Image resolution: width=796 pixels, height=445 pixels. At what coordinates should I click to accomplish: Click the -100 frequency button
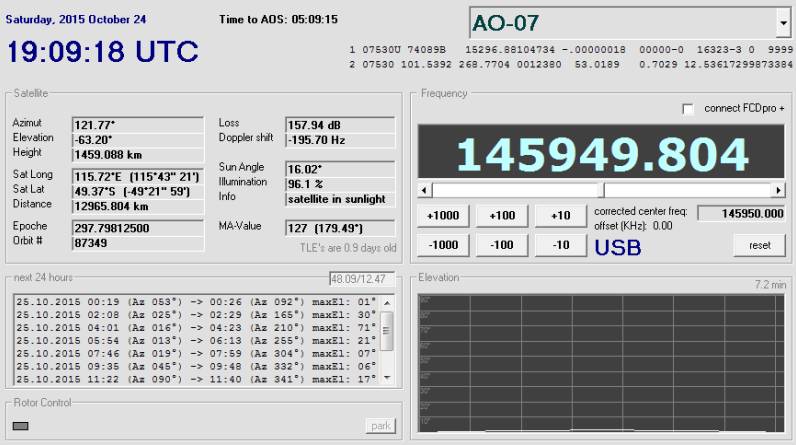(x=502, y=245)
